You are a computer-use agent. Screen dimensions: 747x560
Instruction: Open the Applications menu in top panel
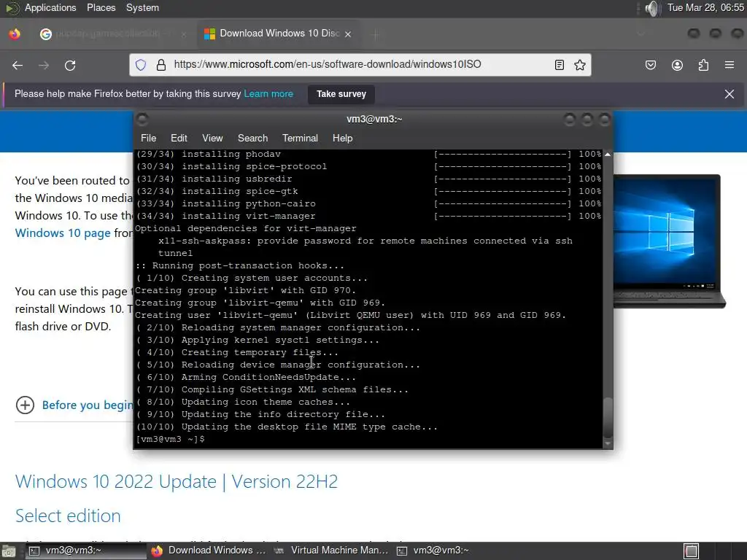50,7
